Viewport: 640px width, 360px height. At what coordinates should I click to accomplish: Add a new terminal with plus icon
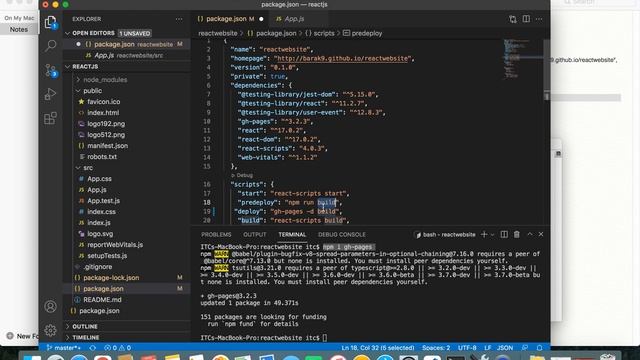tap(484, 234)
